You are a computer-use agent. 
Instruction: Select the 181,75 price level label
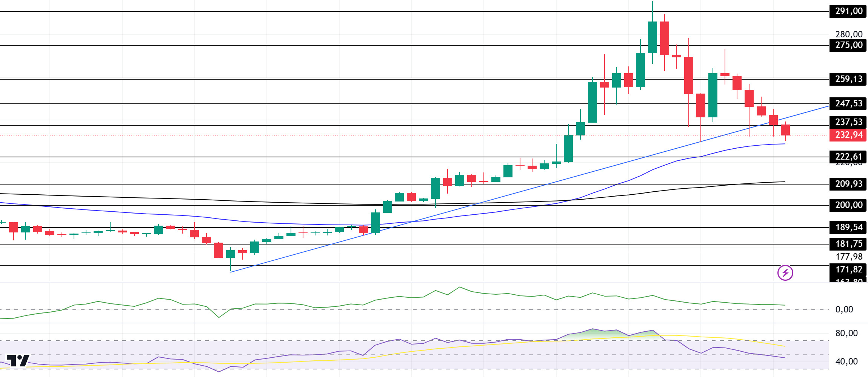click(848, 244)
